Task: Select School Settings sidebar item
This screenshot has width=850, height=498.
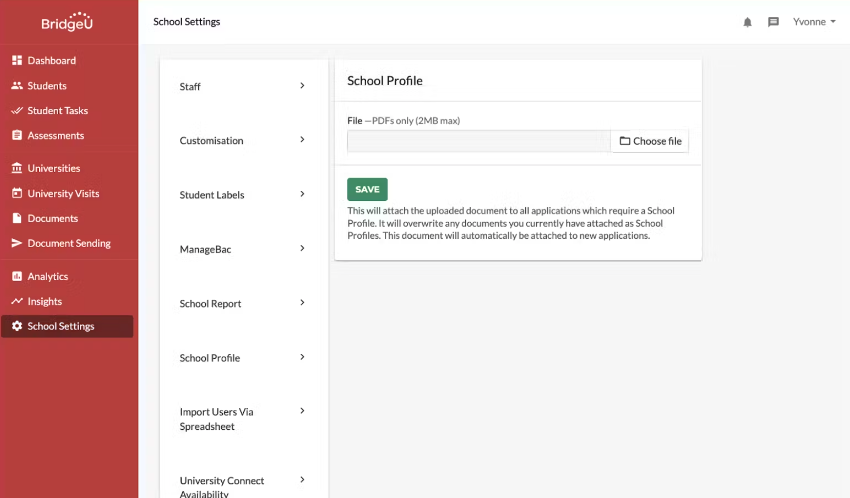Action: click(x=67, y=326)
